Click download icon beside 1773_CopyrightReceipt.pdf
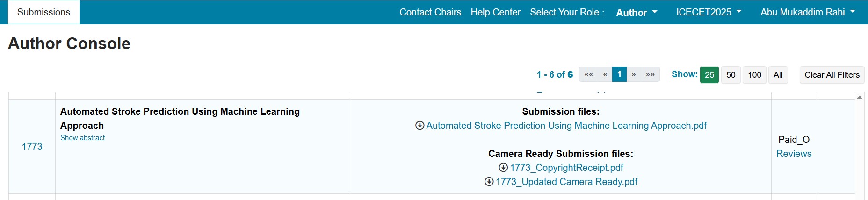This screenshot has height=200, width=868. pos(503,168)
